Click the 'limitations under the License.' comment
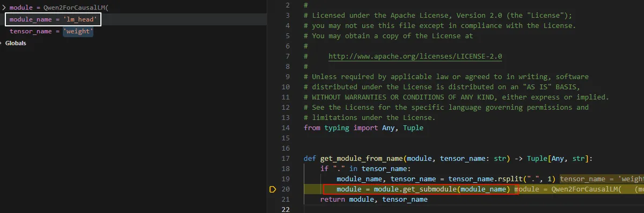644x213 pixels. point(370,117)
